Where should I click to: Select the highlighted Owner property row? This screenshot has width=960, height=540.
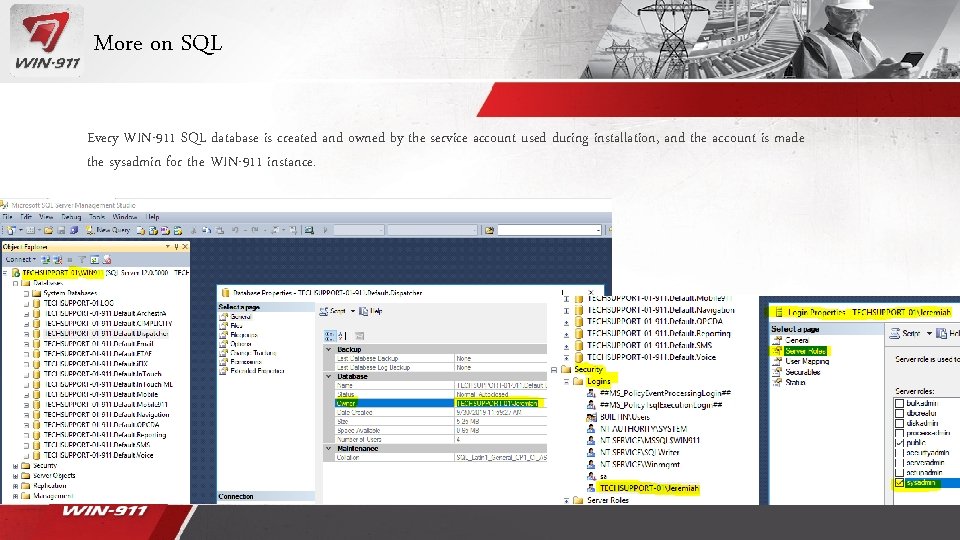coord(440,403)
